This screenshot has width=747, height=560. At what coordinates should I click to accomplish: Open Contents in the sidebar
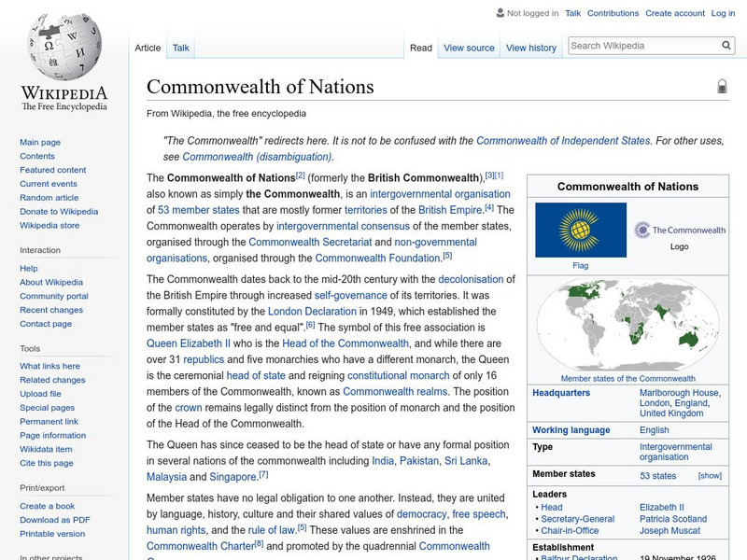(x=37, y=156)
